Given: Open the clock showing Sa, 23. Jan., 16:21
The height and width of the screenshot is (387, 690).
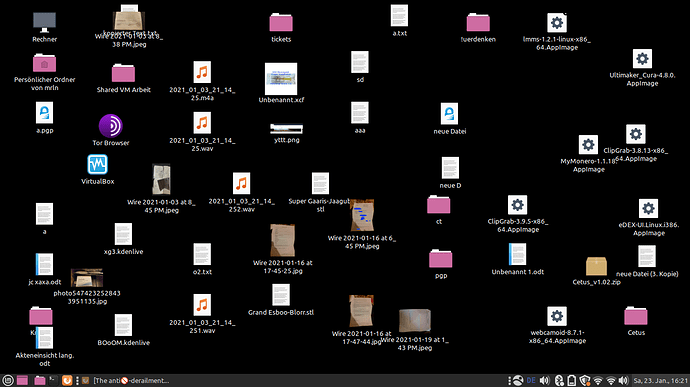Looking at the screenshot, I should [x=660, y=380].
